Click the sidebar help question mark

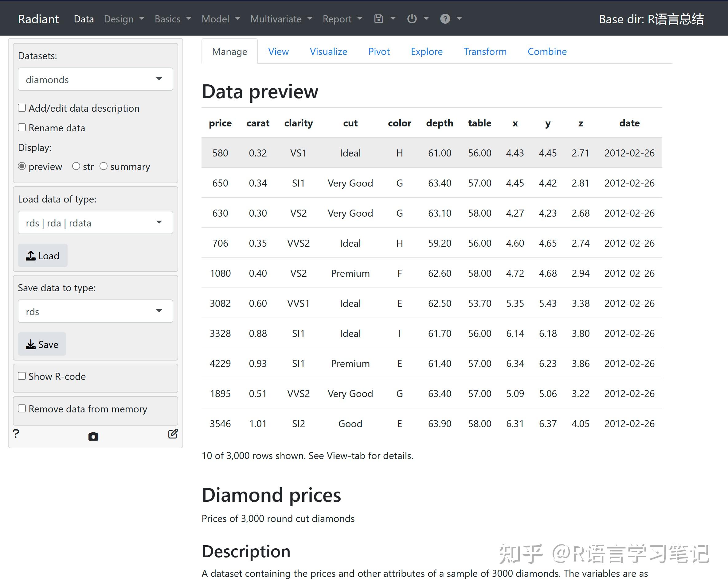[16, 434]
